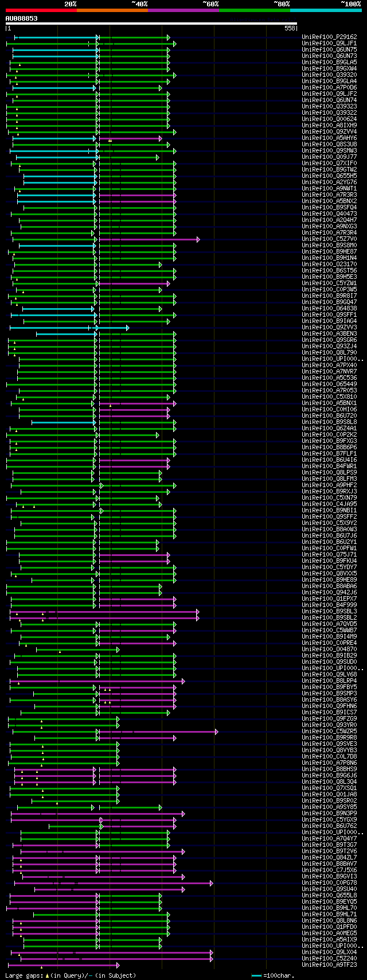Click the Large gaps legend text

[71, 975]
